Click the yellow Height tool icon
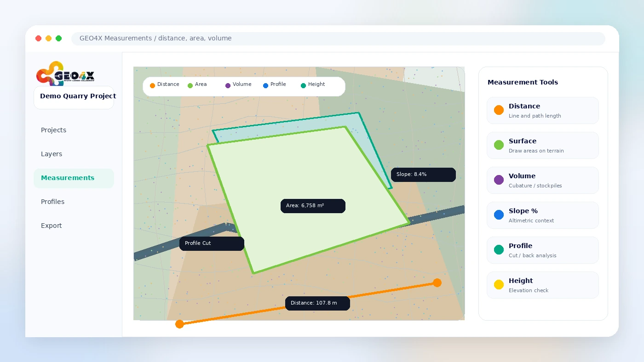The width and height of the screenshot is (644, 362). [x=499, y=285]
